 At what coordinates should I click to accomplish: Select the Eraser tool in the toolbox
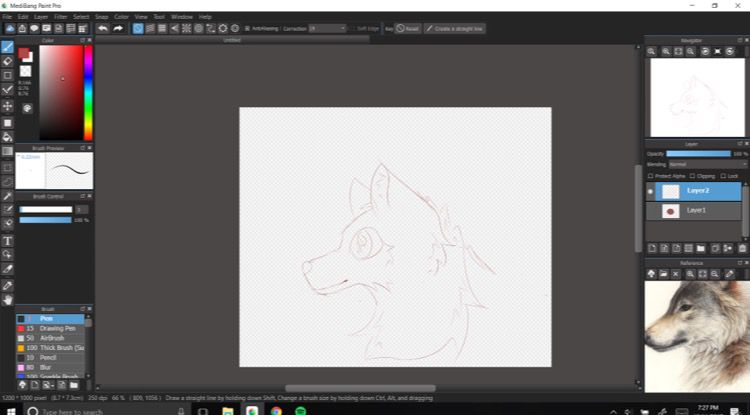pos(7,61)
